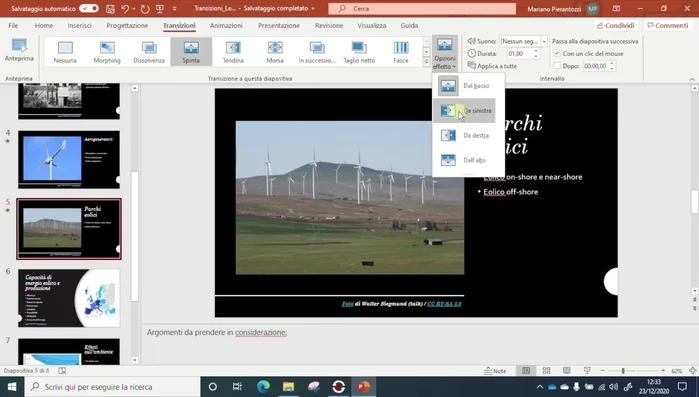Viewport: 699px width, 397px height.
Task: Click Applica a tutte
Action: coord(492,66)
